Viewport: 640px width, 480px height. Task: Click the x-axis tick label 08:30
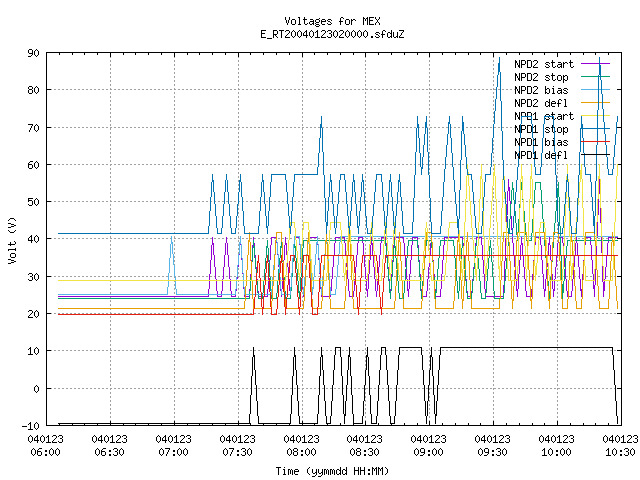click(364, 452)
